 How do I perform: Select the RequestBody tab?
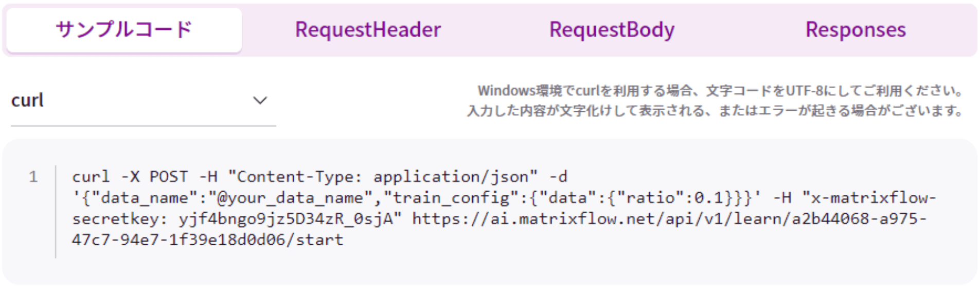(x=612, y=30)
